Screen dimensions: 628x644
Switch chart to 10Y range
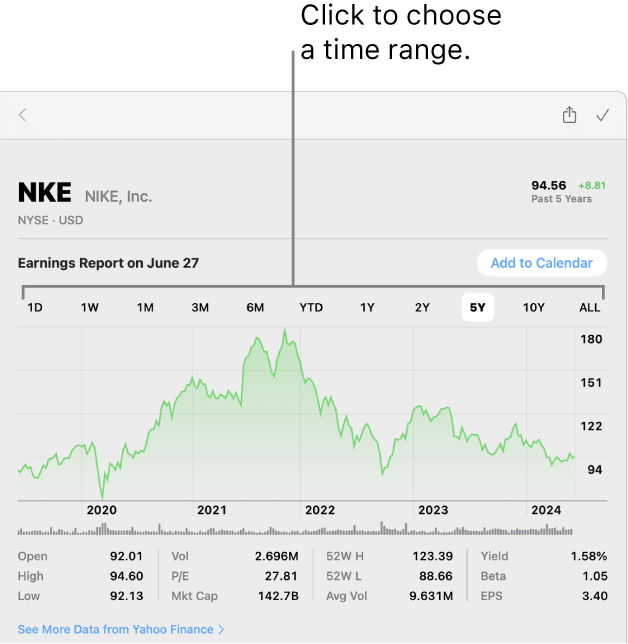[534, 307]
